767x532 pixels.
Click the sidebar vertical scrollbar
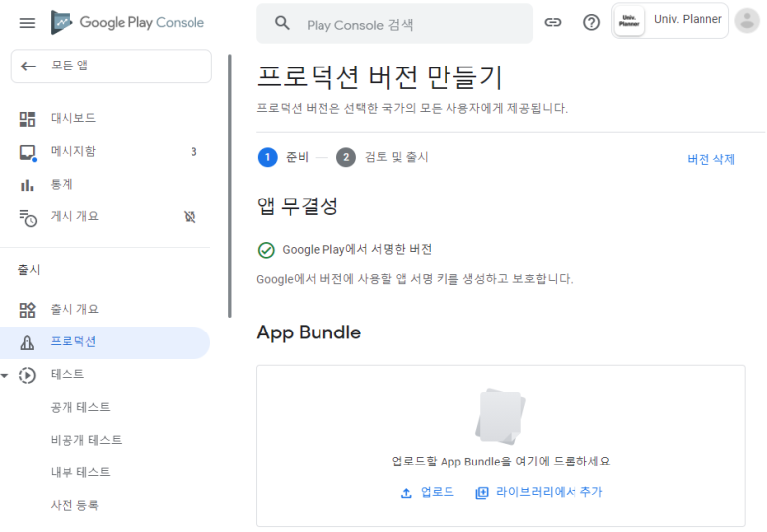coord(230,186)
